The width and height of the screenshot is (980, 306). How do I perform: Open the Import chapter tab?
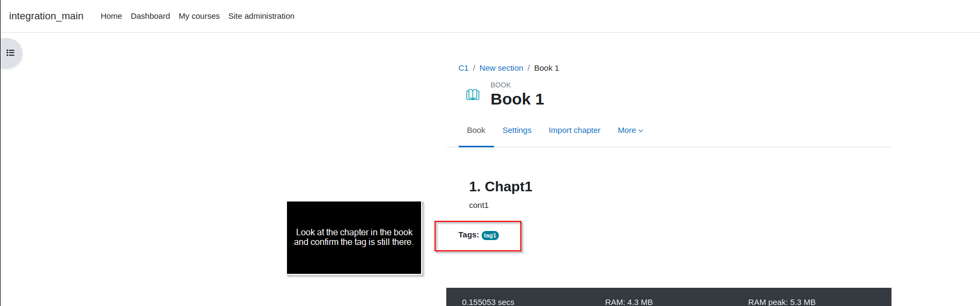pos(574,130)
